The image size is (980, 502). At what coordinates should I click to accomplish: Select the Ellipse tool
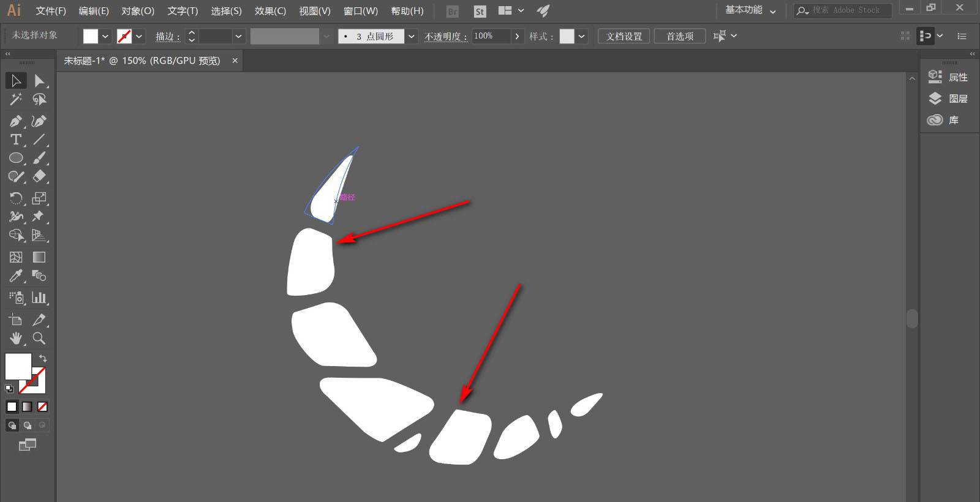coord(16,158)
